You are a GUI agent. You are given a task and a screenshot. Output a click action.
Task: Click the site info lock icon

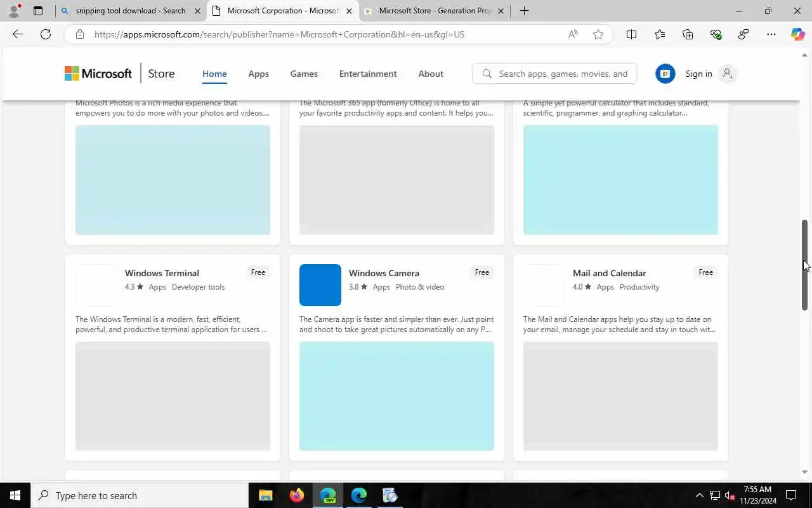point(79,34)
